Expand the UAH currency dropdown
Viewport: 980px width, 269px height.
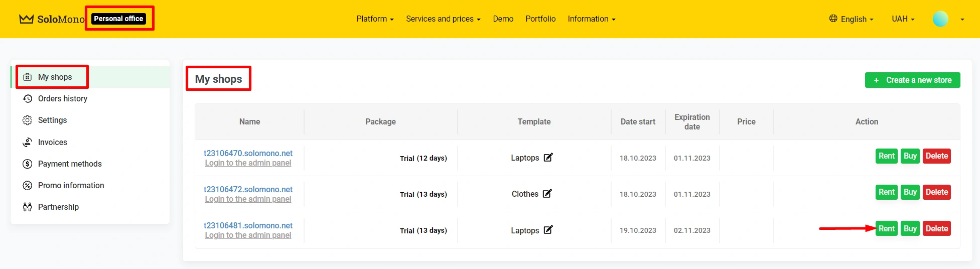coord(903,19)
